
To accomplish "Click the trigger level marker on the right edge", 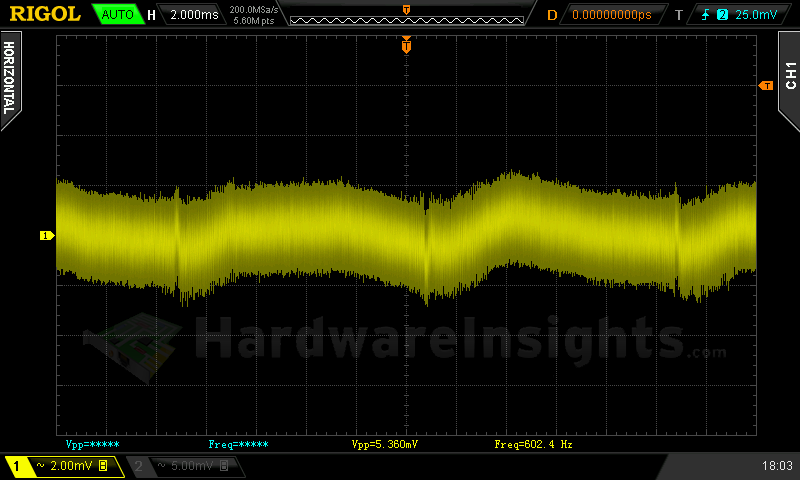I will tap(767, 86).
